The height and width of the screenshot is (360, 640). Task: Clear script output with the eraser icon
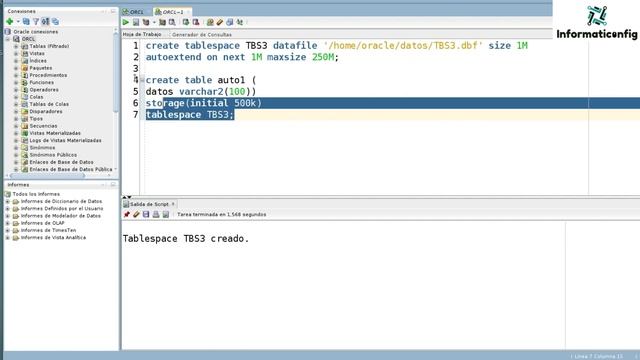(136, 214)
